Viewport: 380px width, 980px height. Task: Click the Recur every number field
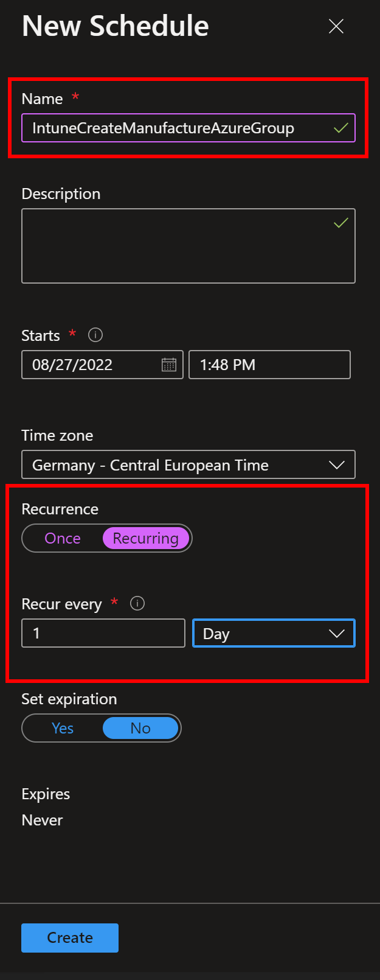point(103,633)
